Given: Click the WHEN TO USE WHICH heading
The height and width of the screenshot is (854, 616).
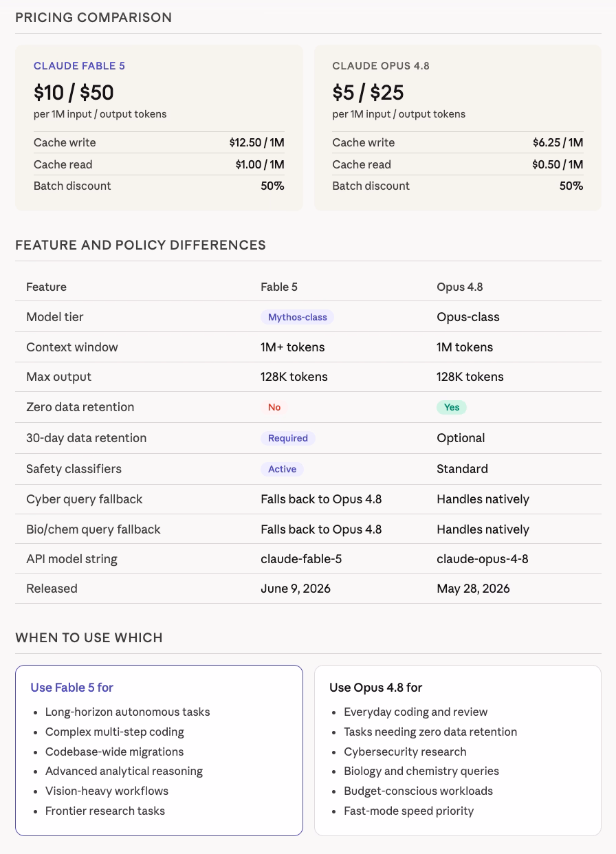Looking at the screenshot, I should tap(89, 638).
